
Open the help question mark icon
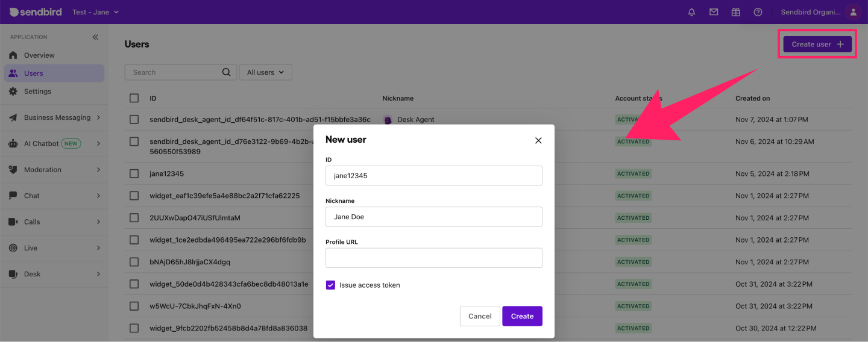click(758, 12)
